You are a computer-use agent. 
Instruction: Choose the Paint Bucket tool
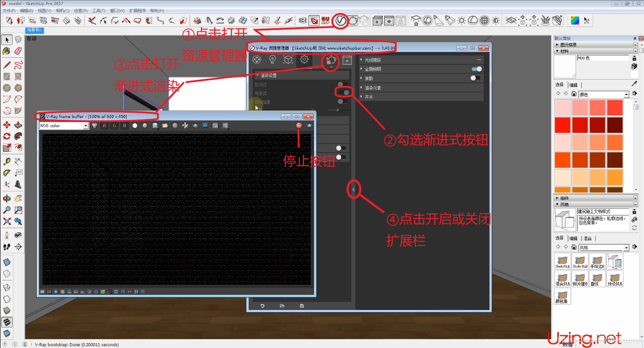tap(7, 52)
